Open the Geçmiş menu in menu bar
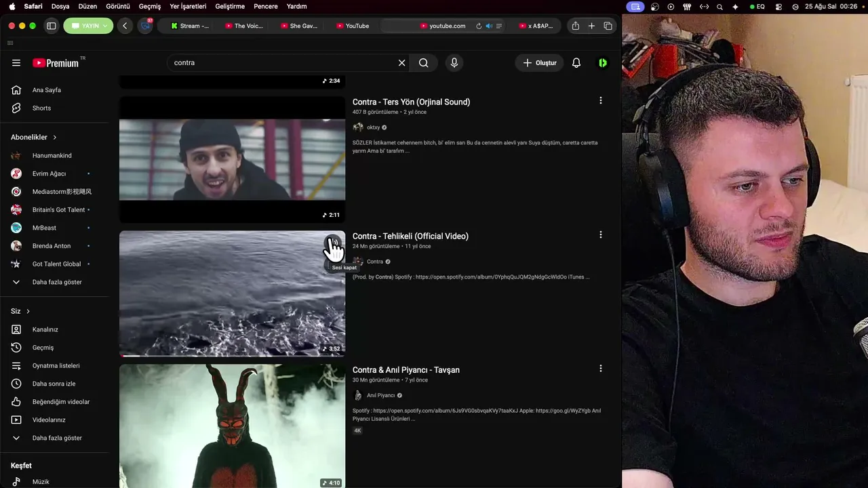Screen dimensions: 868x488 [150, 6]
